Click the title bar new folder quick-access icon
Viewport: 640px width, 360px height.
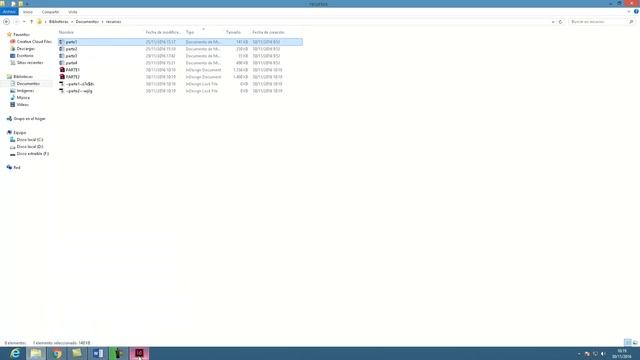[x=20, y=3]
